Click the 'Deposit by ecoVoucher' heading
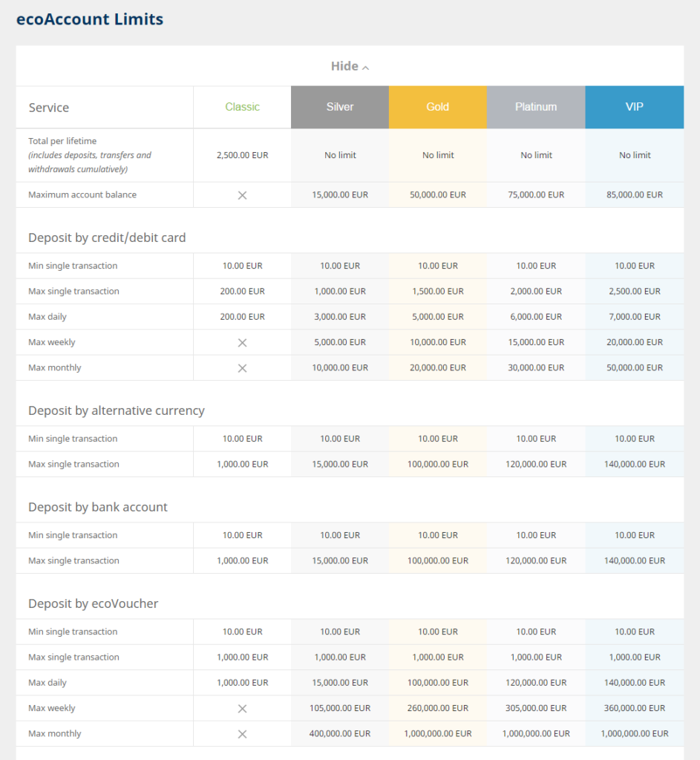700x760 pixels. (x=93, y=603)
